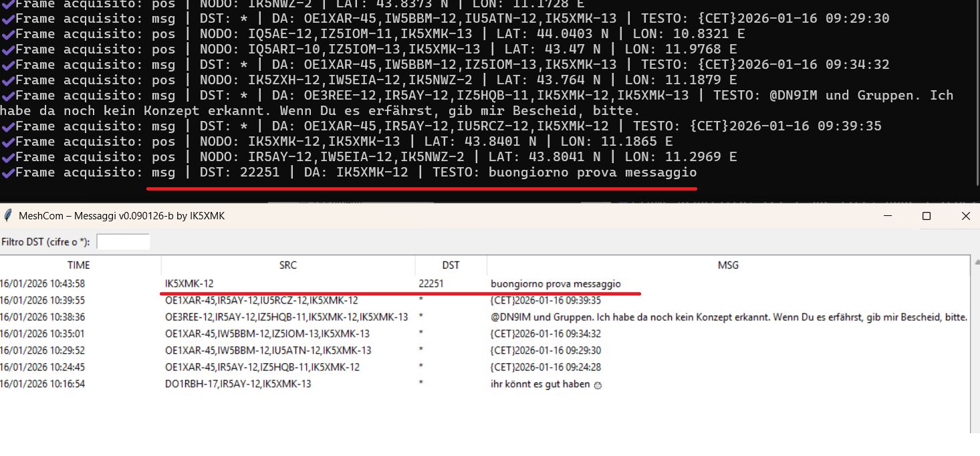Minimize the MeshCom Messaggi window
980x456 pixels.
887,216
